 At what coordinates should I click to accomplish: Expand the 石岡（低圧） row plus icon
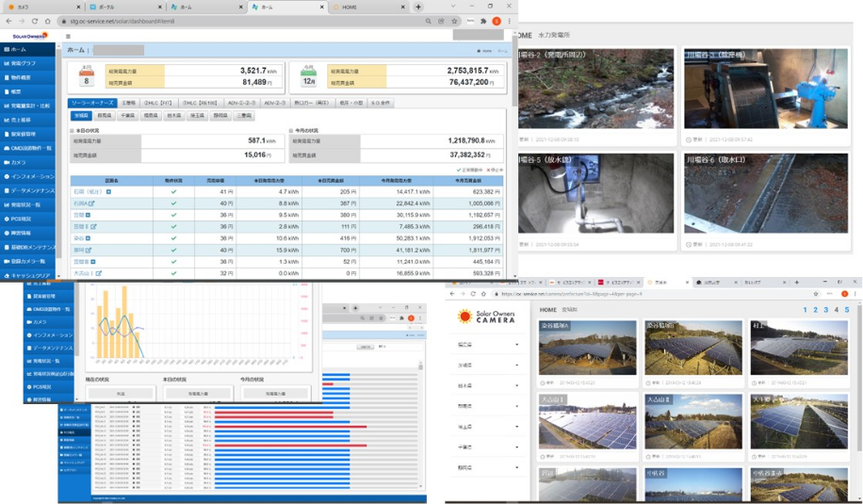(108, 192)
